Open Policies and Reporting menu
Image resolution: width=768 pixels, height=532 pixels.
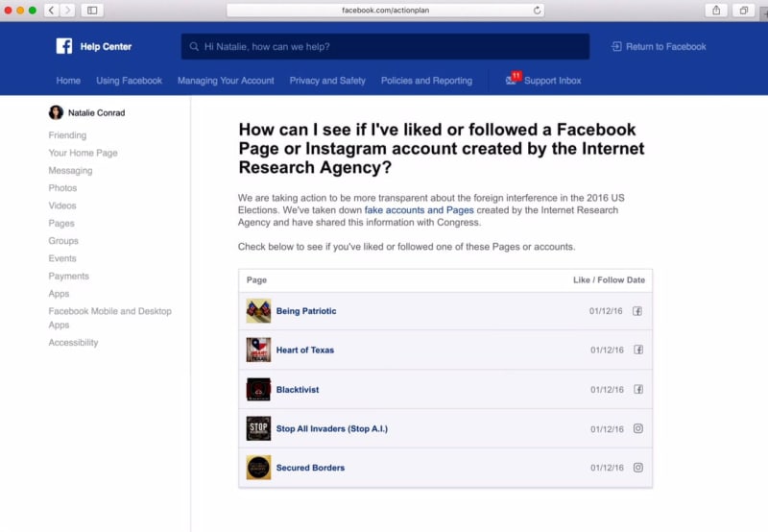(x=426, y=81)
